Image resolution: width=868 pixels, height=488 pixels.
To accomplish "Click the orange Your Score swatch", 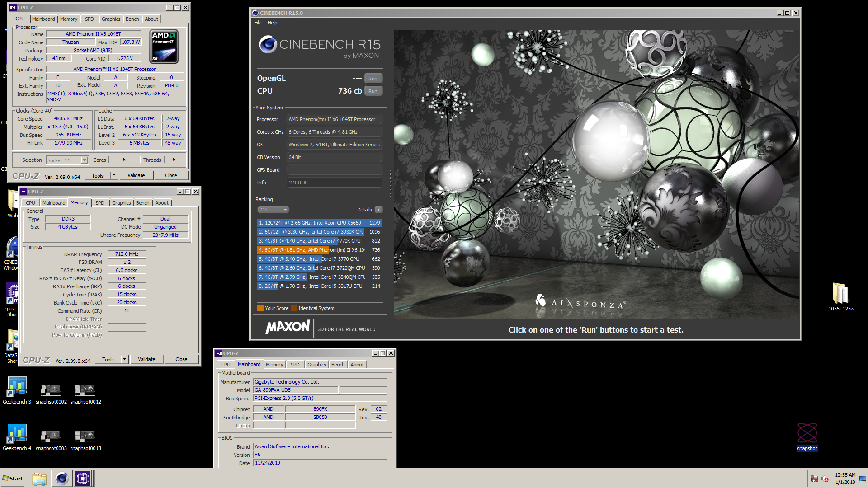I will (x=260, y=308).
